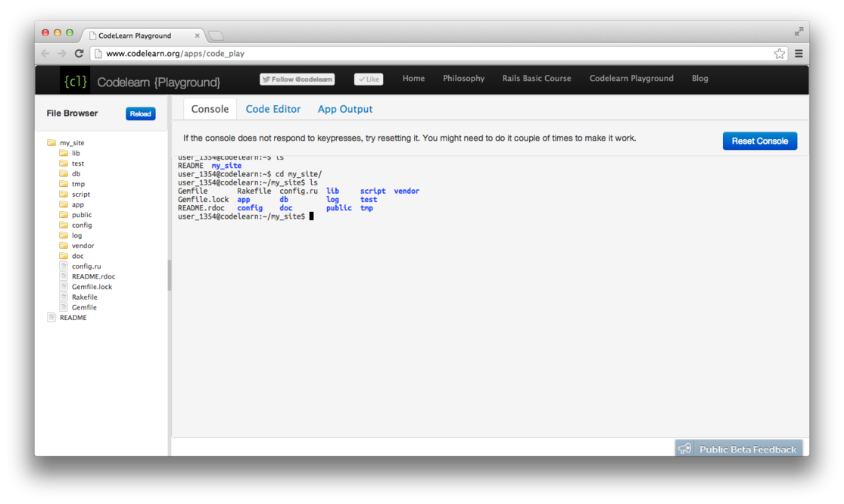The image size is (844, 504).
Task: Click Follow @codelearn Twitter button
Action: tap(297, 79)
